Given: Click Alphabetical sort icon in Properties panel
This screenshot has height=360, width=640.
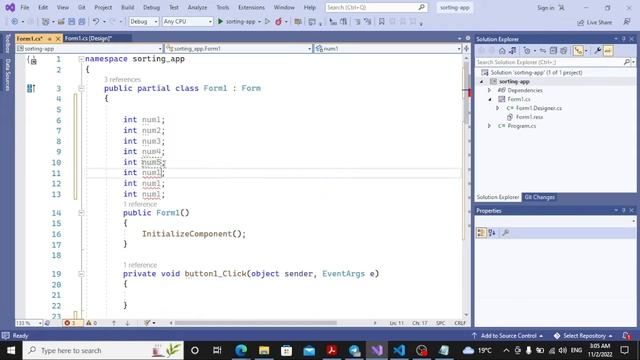Looking at the screenshot, I should tap(492, 233).
